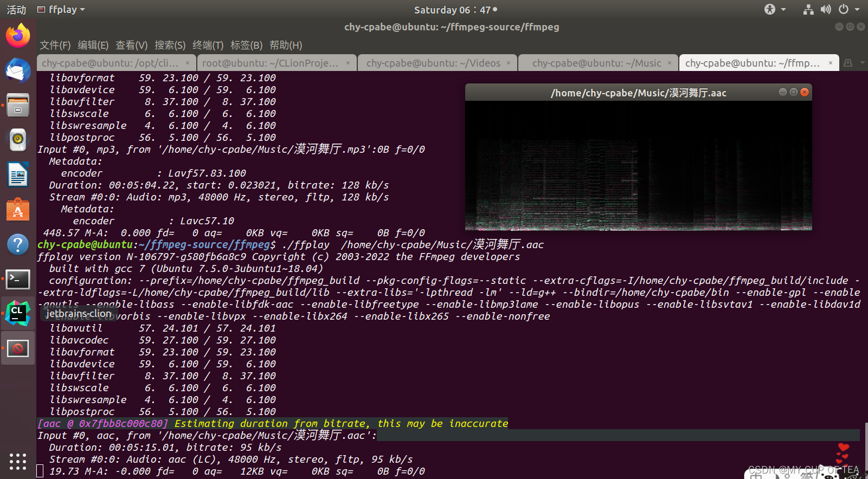Close the ~/Videos terminal tab

(509, 63)
